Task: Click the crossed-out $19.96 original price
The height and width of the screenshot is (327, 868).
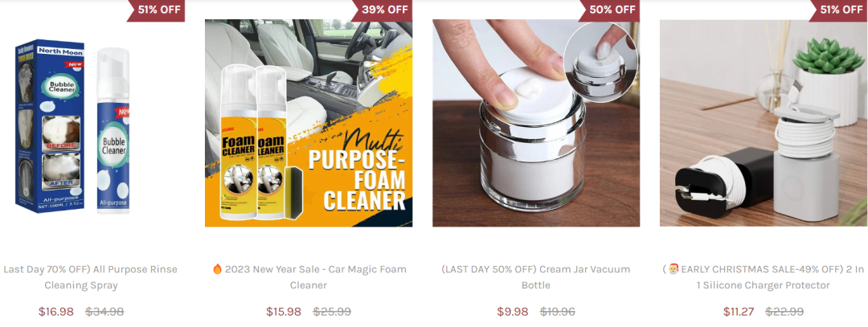Action: (558, 312)
